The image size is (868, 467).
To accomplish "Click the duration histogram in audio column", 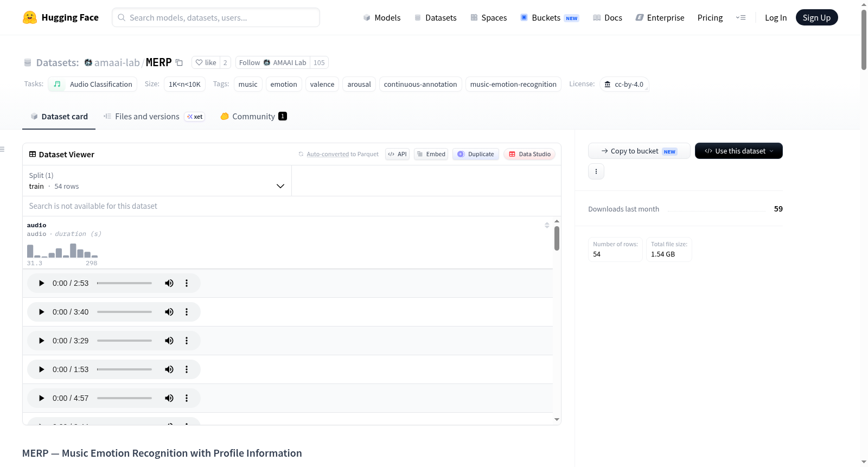I will pos(62,250).
